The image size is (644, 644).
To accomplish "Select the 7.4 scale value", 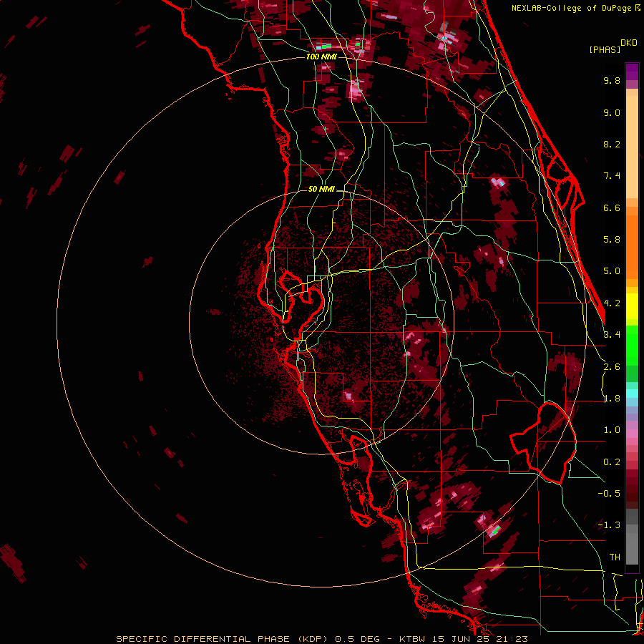I will tap(612, 176).
